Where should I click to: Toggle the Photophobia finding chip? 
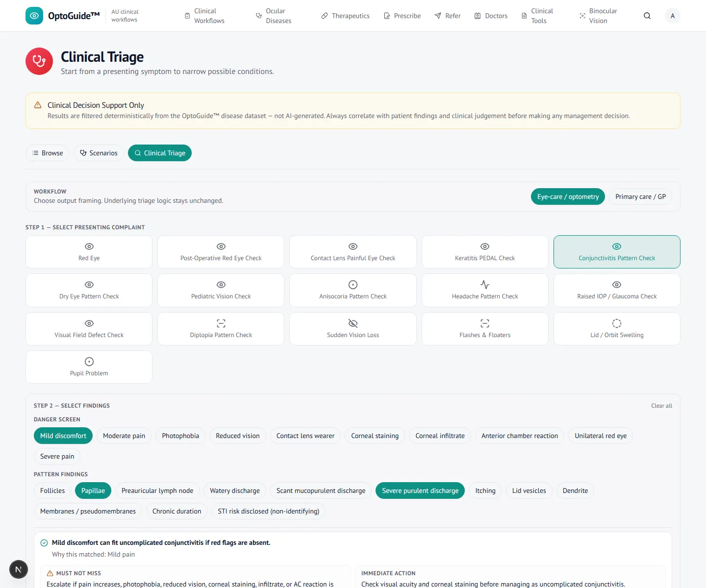pyautogui.click(x=180, y=436)
